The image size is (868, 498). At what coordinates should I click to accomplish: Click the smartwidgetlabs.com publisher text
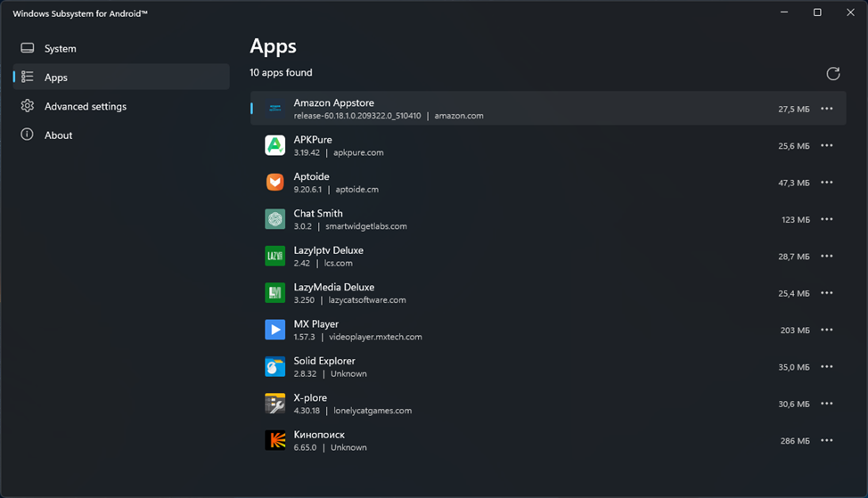tap(366, 226)
